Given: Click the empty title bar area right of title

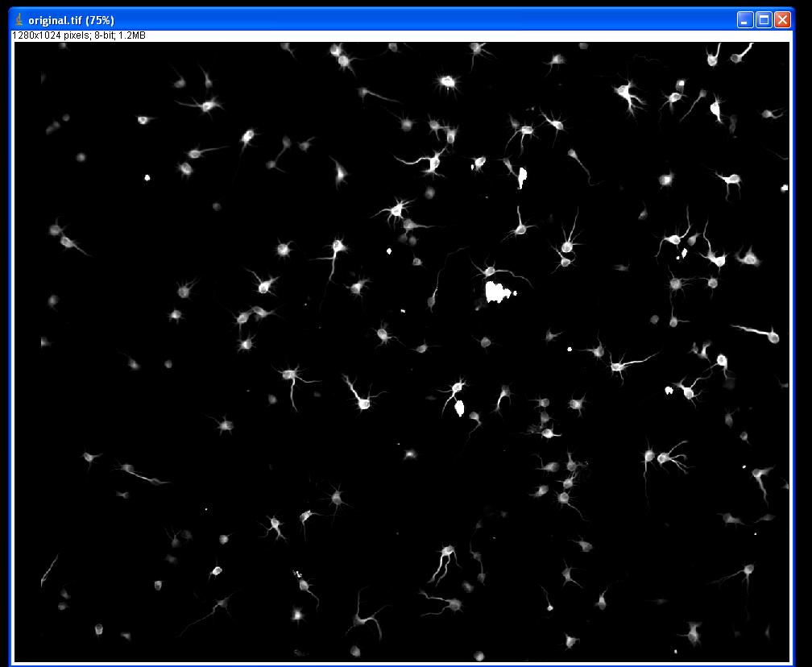Looking at the screenshot, I should 403,19.
